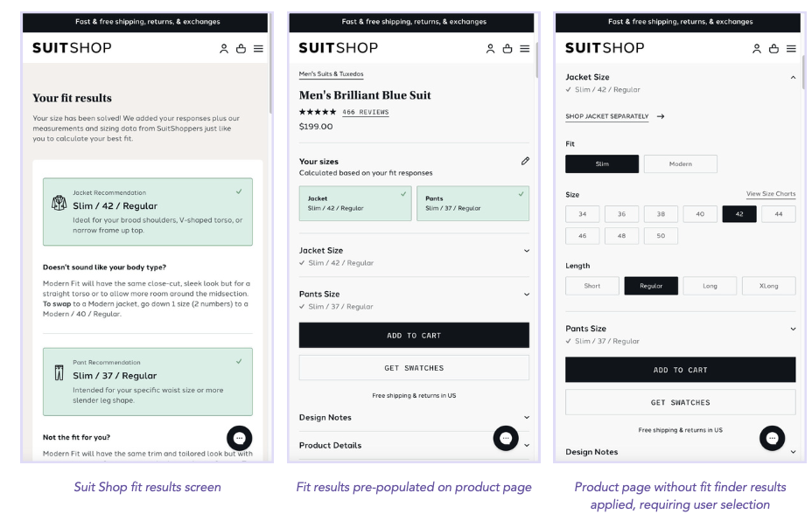
Task: Click arrow next to Shop Jacket Separately
Action: pos(660,116)
